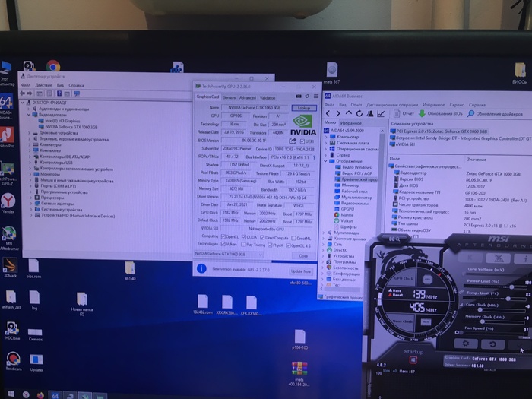
Task: Switch to Sensors tab in GPU-Z
Action: (229, 97)
